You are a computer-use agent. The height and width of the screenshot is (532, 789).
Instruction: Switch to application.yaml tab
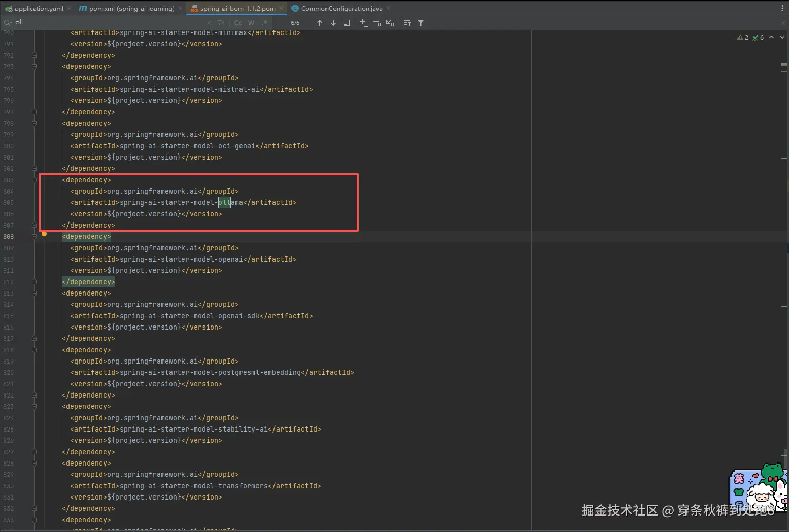[x=39, y=8]
